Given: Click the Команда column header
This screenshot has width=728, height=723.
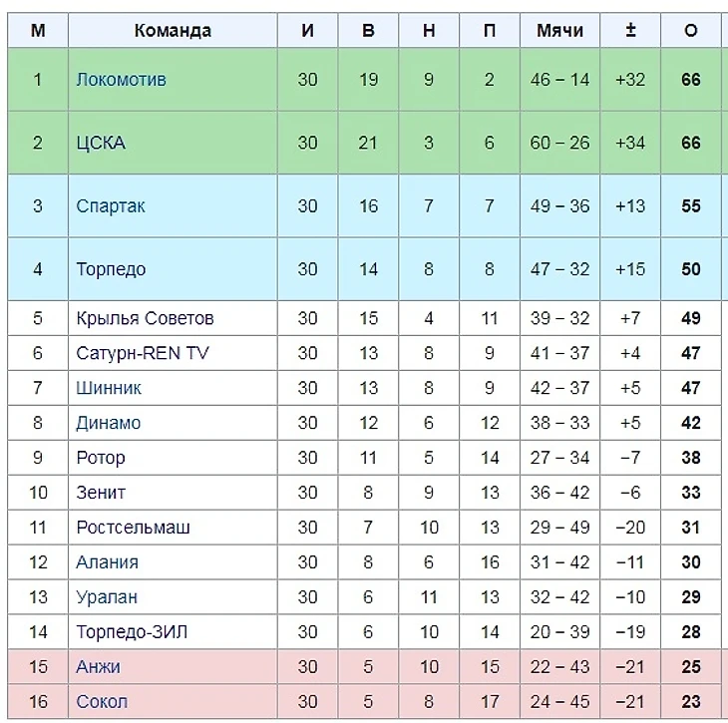Looking at the screenshot, I should pos(173,30).
